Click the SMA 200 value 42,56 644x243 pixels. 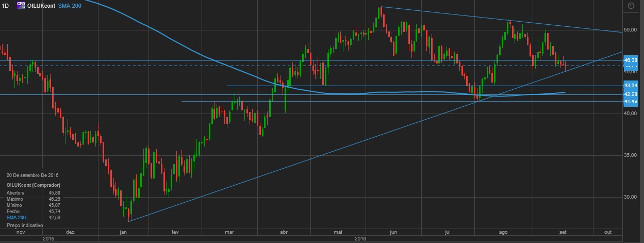coord(54,218)
